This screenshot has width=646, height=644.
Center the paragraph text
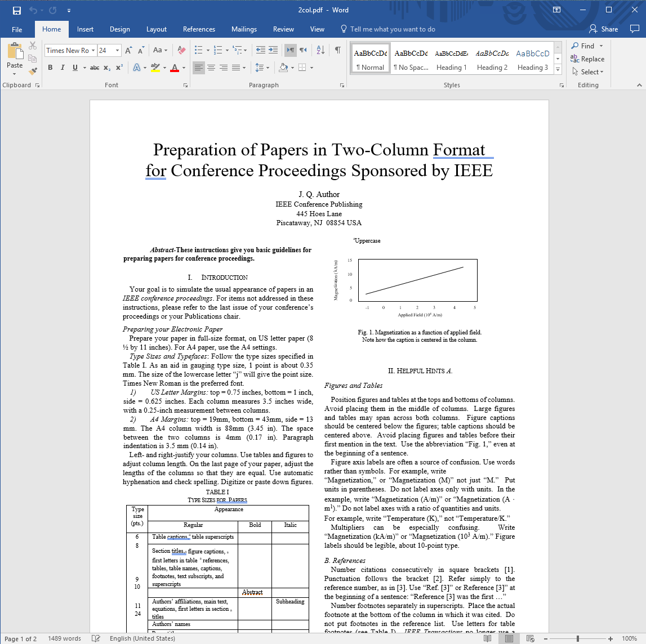pyautogui.click(x=211, y=68)
